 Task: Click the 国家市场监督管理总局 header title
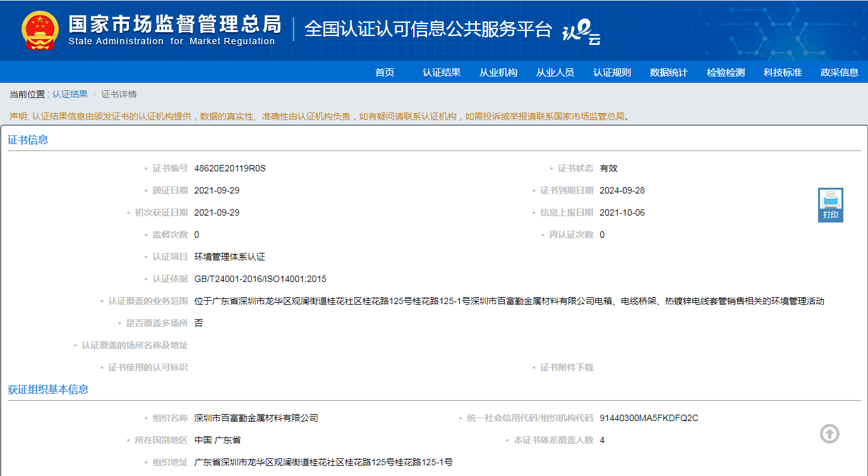point(174,24)
